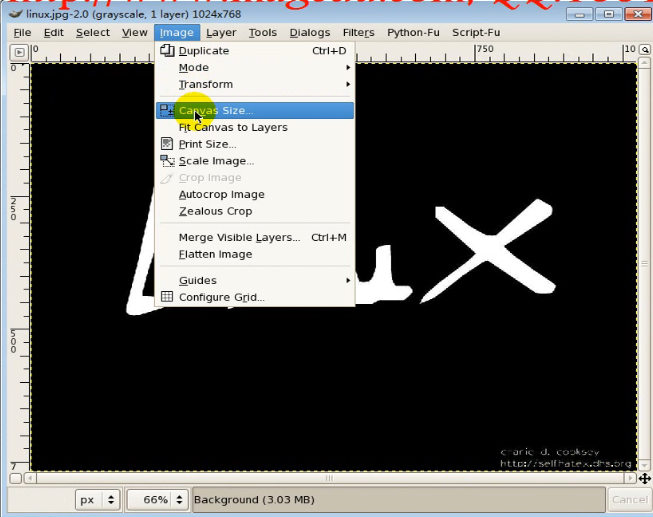This screenshot has width=653, height=517.
Task: Open the 66% zoom level dropdown
Action: (157, 500)
